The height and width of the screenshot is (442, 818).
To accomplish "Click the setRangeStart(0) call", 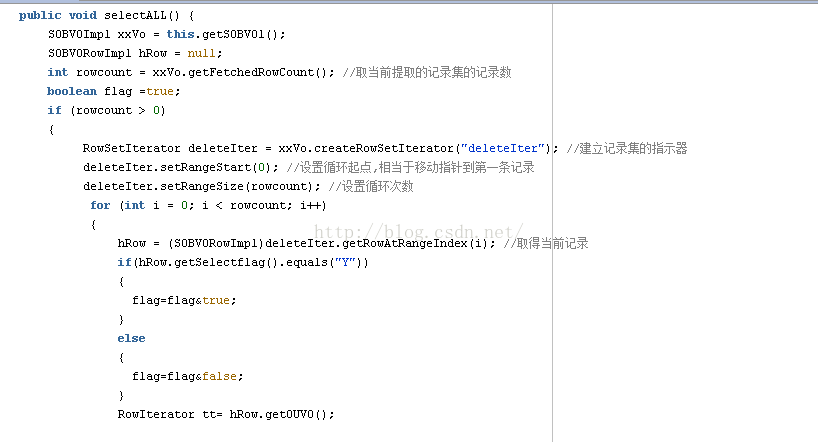I will (x=215, y=168).
